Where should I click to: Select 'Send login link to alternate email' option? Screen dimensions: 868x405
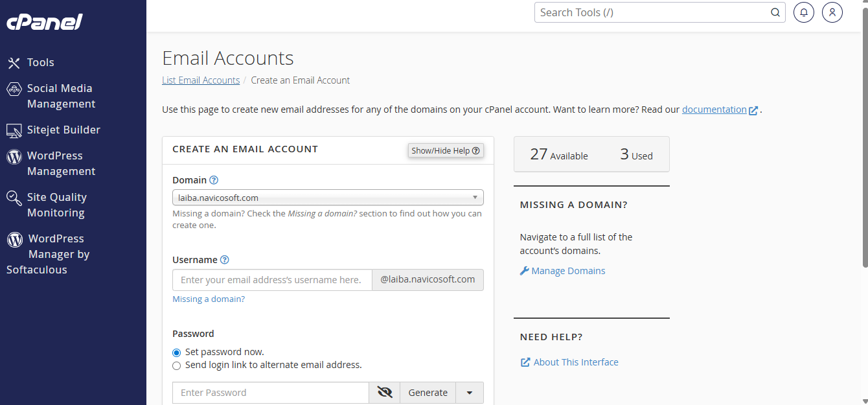point(177,365)
